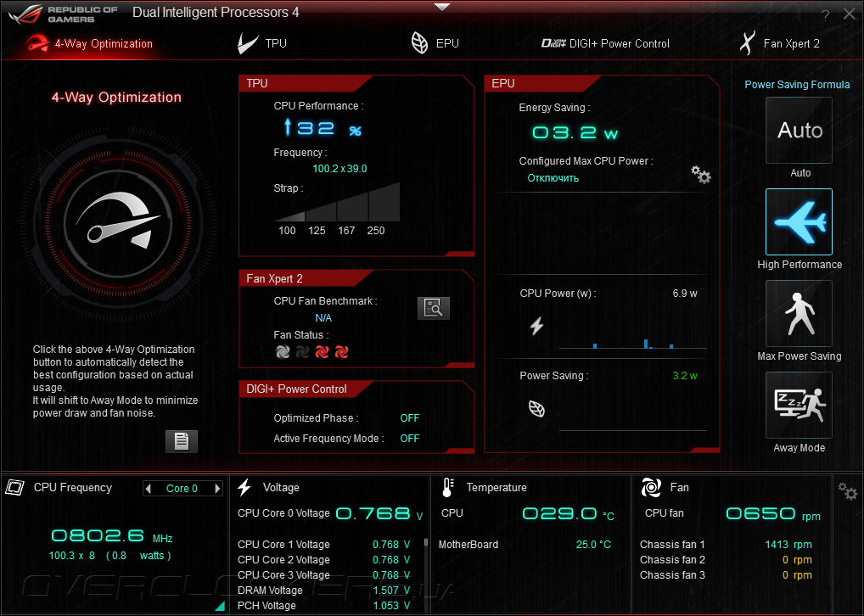Open the 4-Way Optimization tab

(x=89, y=43)
